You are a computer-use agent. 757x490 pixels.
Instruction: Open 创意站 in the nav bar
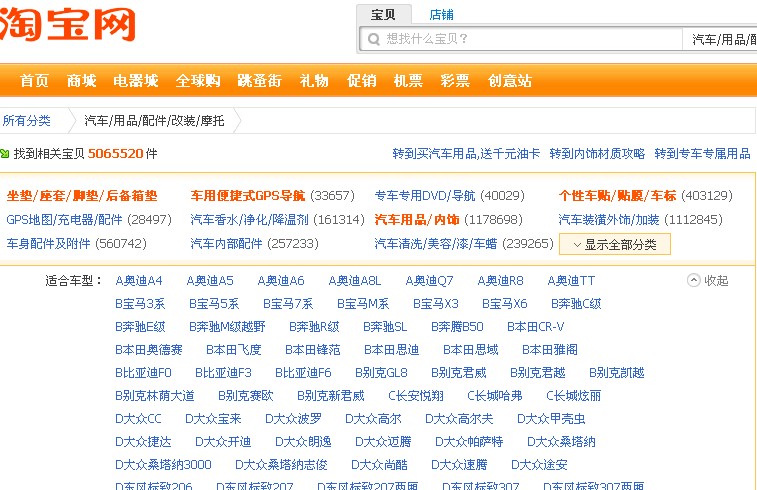pos(510,80)
